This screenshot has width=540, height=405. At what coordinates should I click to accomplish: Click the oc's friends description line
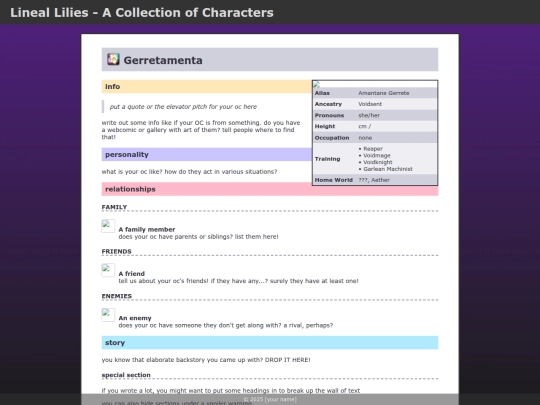tap(238, 281)
